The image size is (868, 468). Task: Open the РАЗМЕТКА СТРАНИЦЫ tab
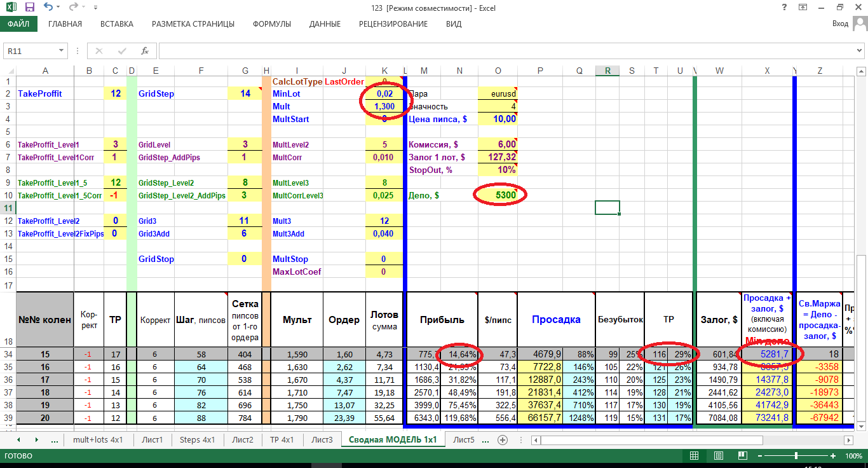point(193,24)
